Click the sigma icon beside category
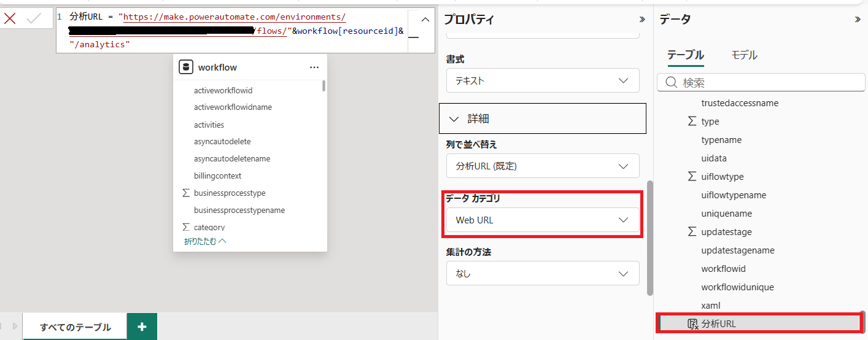868x340 pixels. pyautogui.click(x=186, y=227)
